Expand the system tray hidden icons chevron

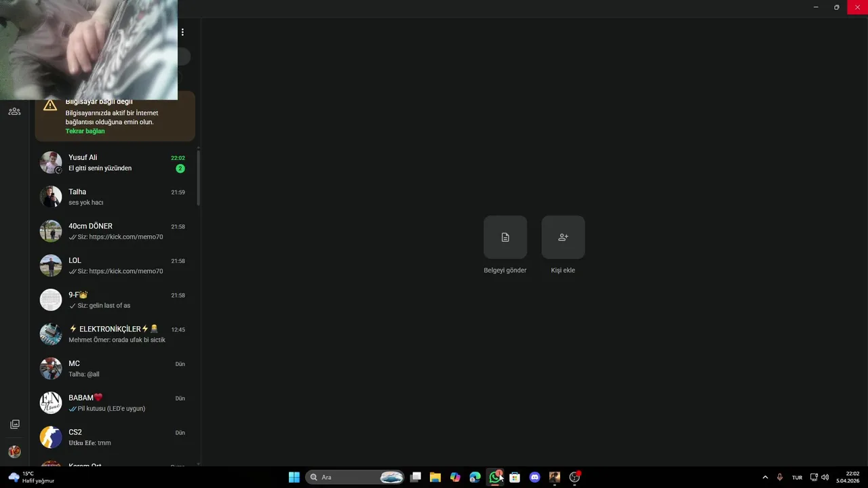click(x=766, y=477)
